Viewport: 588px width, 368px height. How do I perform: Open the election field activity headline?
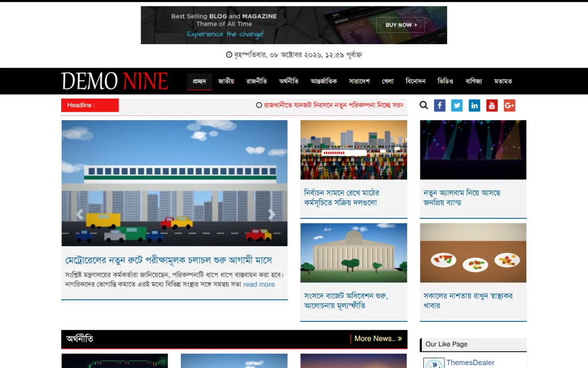point(342,198)
